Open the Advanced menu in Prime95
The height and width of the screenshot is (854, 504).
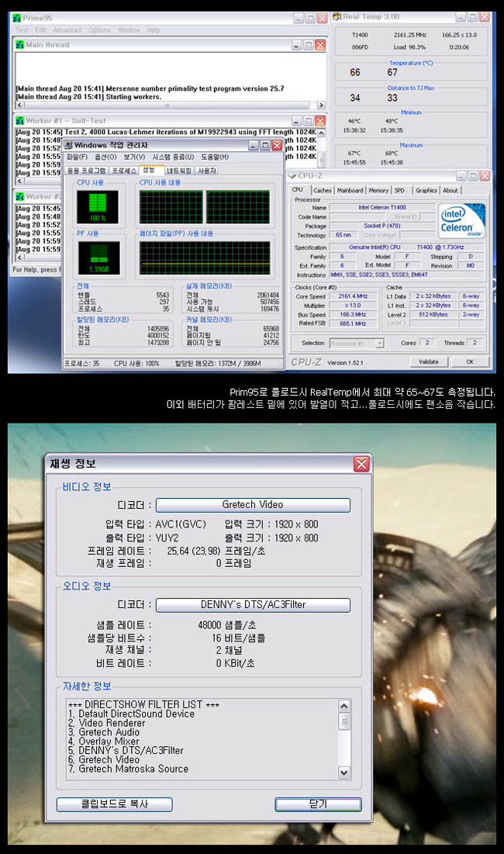[67, 30]
